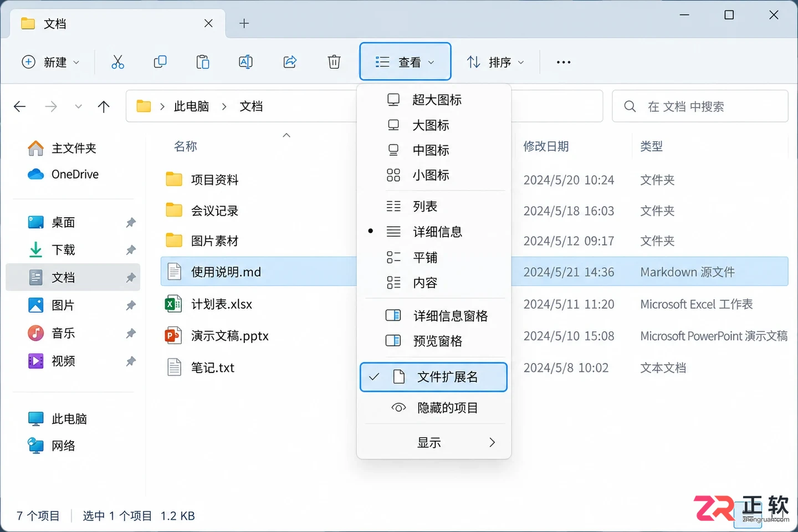798x532 pixels.
Task: Expand the 显示 submenu arrow
Action: click(492, 442)
